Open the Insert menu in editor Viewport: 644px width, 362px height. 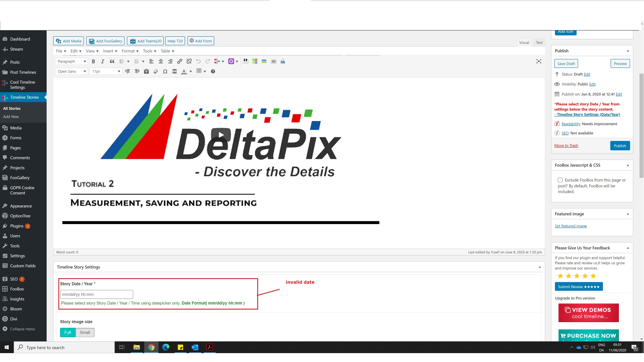[x=110, y=51]
